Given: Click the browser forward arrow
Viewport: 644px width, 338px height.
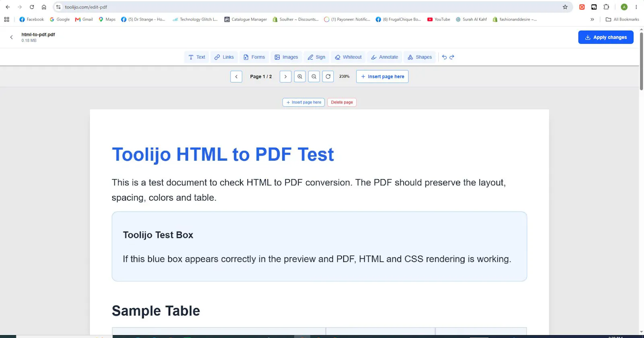Looking at the screenshot, I should pos(20,7).
